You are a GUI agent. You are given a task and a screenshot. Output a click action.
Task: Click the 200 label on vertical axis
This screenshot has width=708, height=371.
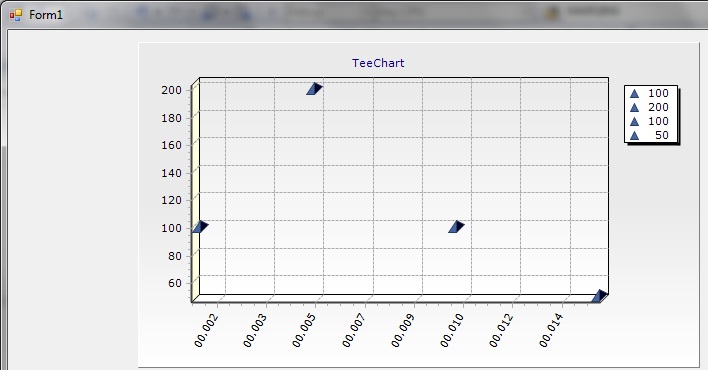point(172,90)
